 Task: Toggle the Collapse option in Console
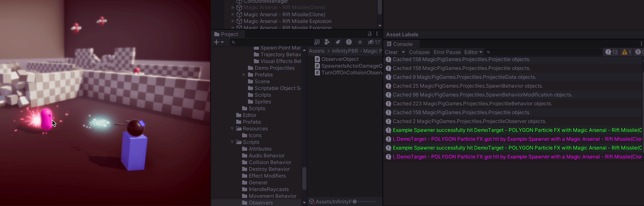coord(419,52)
